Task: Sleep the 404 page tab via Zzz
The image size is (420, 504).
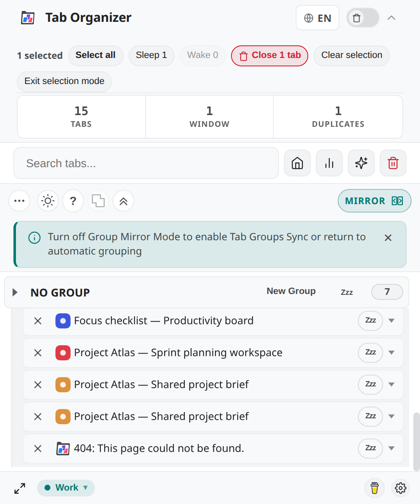Action: pos(370,449)
